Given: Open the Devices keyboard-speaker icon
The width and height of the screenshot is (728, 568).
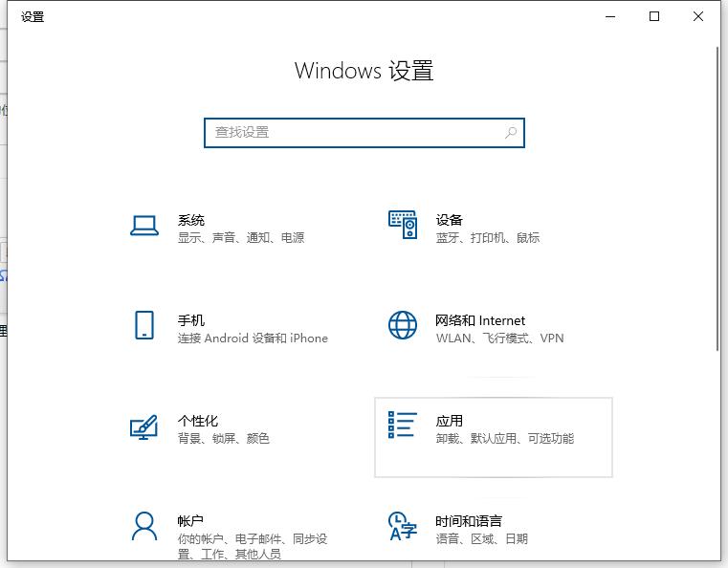Looking at the screenshot, I should coord(403,225).
